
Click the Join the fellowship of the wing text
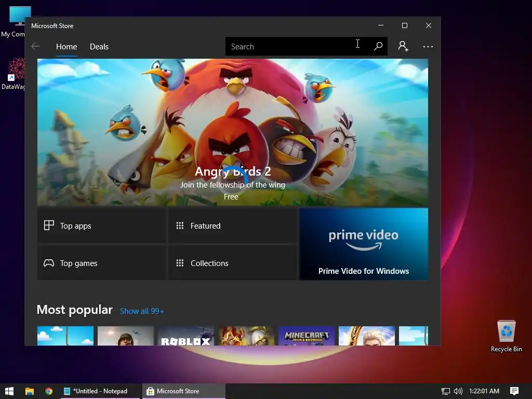pos(233,185)
